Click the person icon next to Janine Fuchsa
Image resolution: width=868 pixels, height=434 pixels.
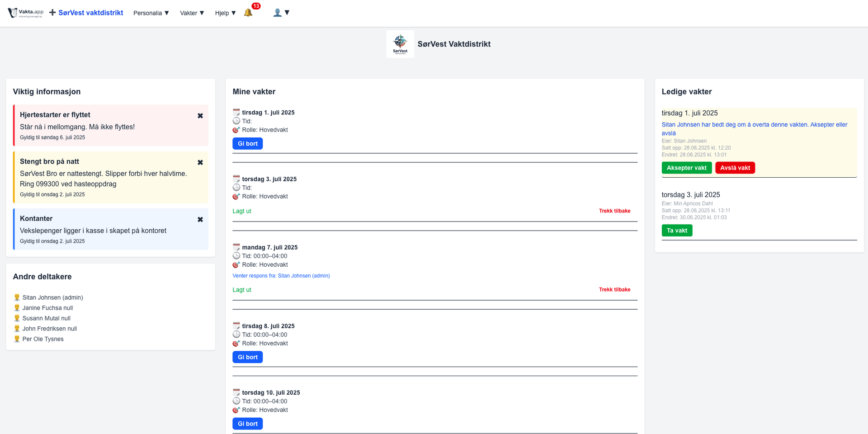17,308
